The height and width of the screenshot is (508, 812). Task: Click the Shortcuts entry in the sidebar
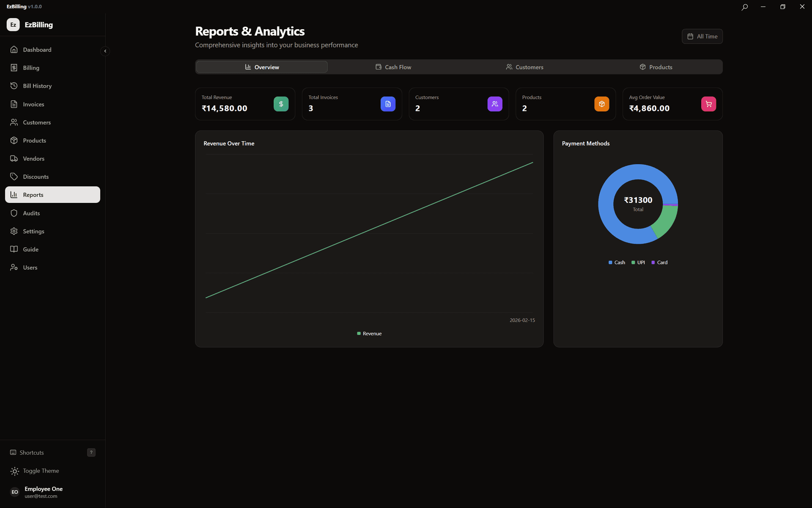point(32,453)
